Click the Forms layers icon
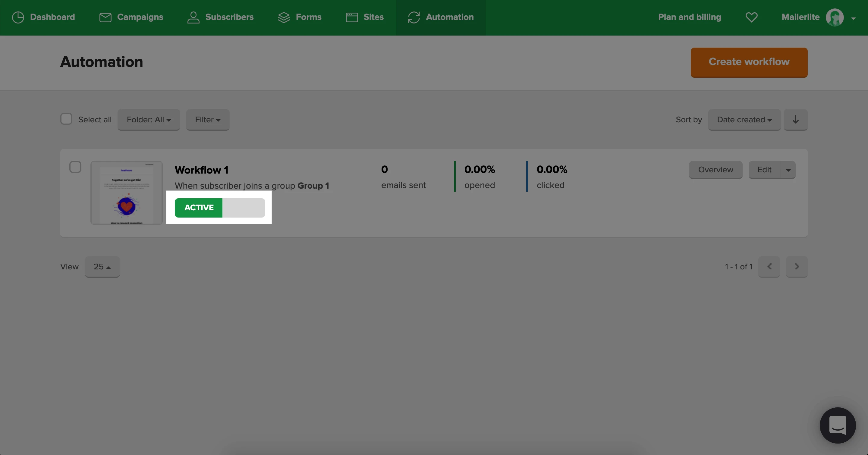Screen dimensions: 868x455 click(284, 17)
